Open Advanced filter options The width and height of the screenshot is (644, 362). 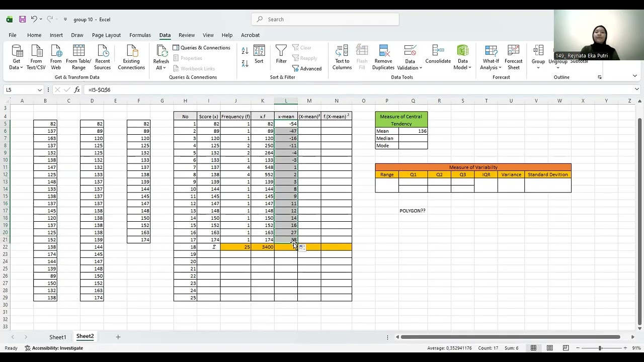[307, 68]
